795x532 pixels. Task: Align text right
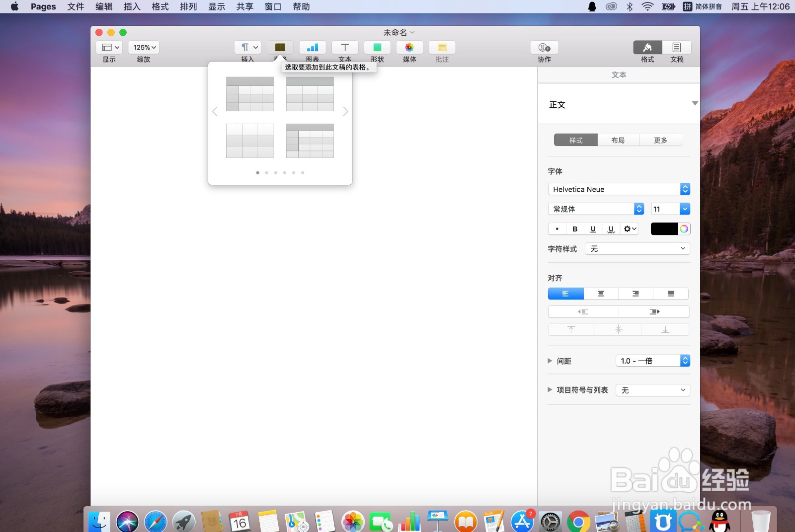pyautogui.click(x=636, y=294)
